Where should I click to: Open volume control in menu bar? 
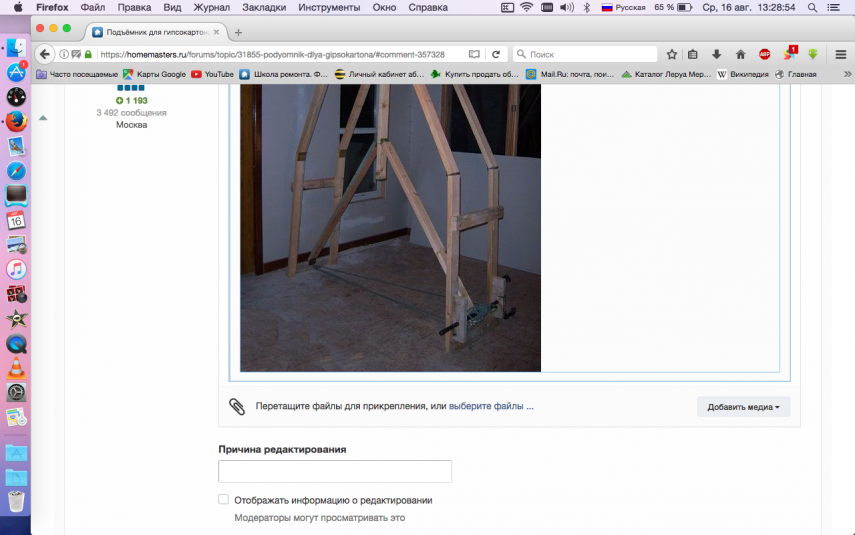coord(567,8)
